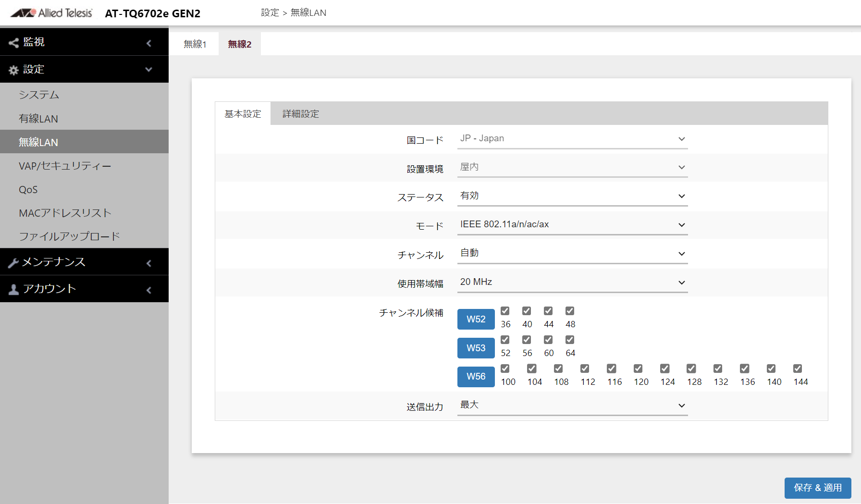
Task: Click the 保存 & 適用 button
Action: coord(818,488)
